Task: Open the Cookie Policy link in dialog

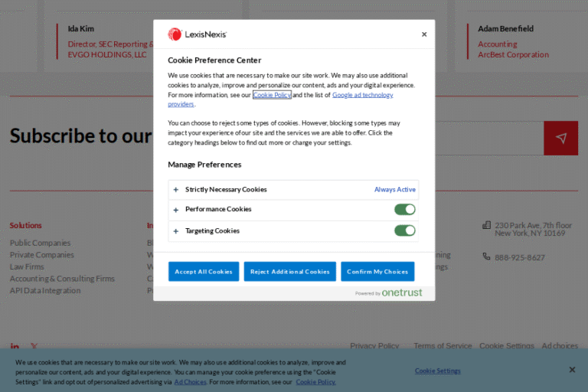Action: coord(272,95)
